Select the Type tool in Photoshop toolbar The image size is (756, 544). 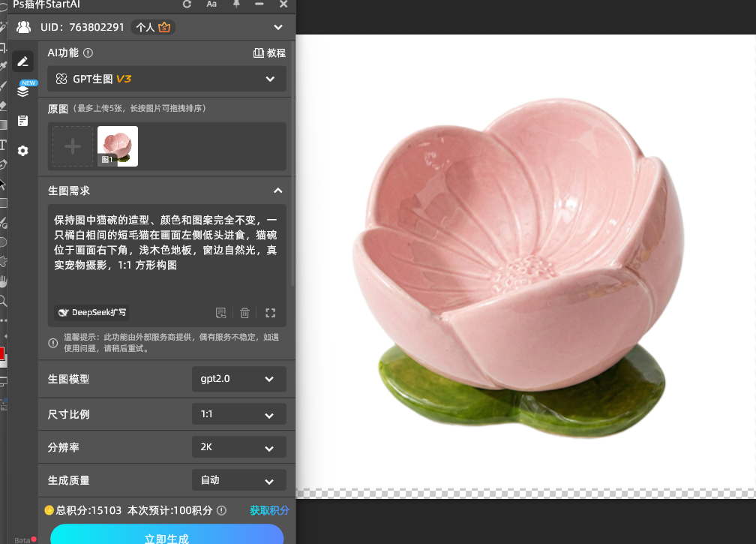[x=3, y=145]
